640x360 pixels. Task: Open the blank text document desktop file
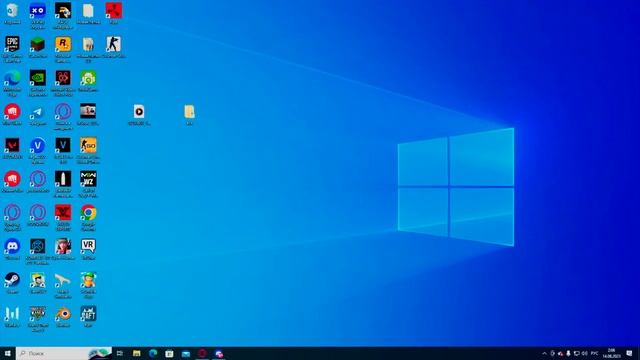(x=88, y=11)
